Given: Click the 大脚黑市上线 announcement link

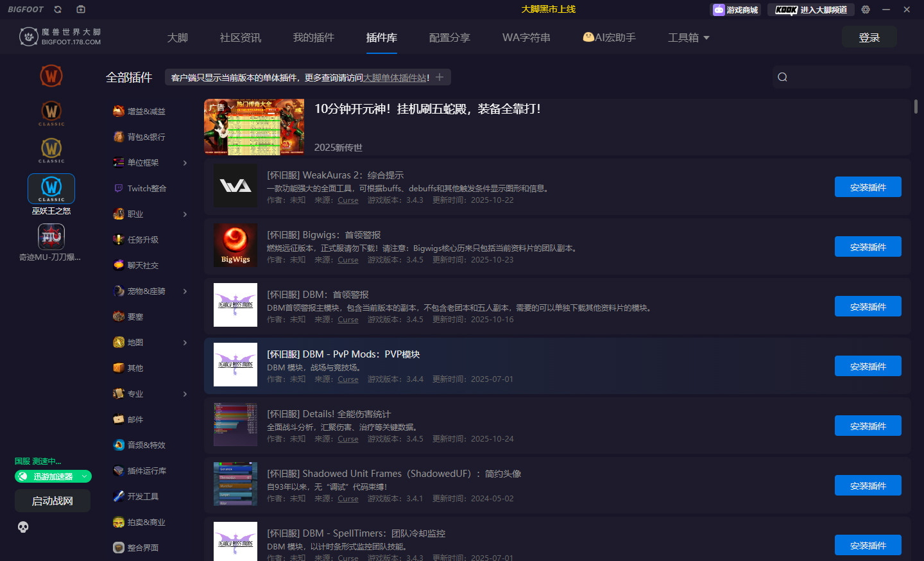Looking at the screenshot, I should tap(549, 10).
